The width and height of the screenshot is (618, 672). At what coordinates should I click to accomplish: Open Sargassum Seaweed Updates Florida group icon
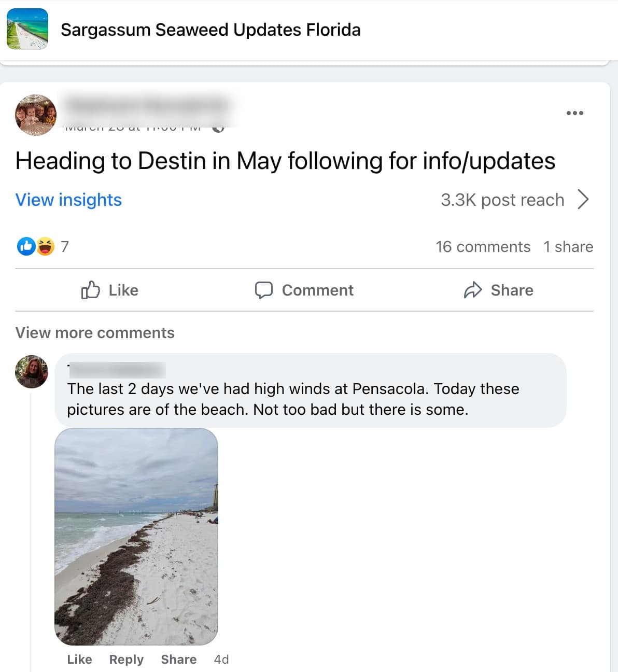27,29
